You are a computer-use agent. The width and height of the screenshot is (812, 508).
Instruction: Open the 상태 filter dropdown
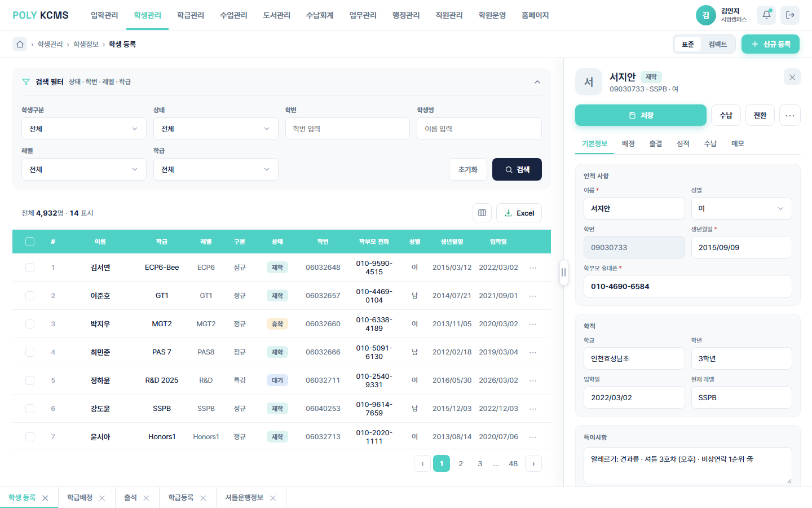click(x=216, y=129)
